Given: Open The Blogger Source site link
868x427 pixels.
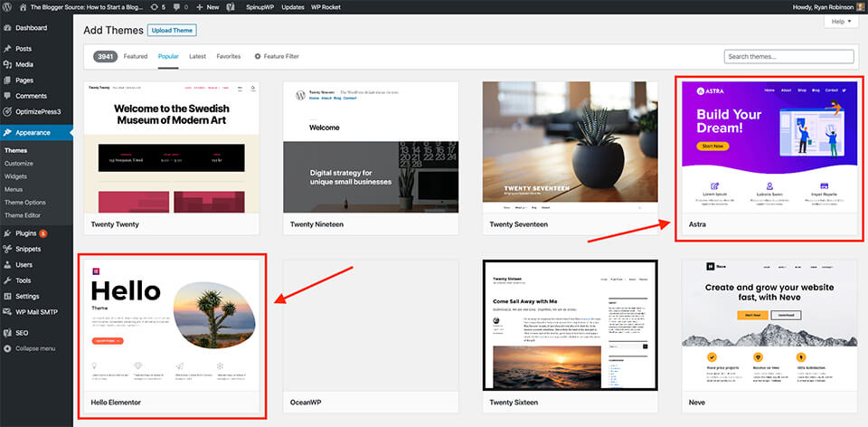Looking at the screenshot, I should [x=87, y=7].
